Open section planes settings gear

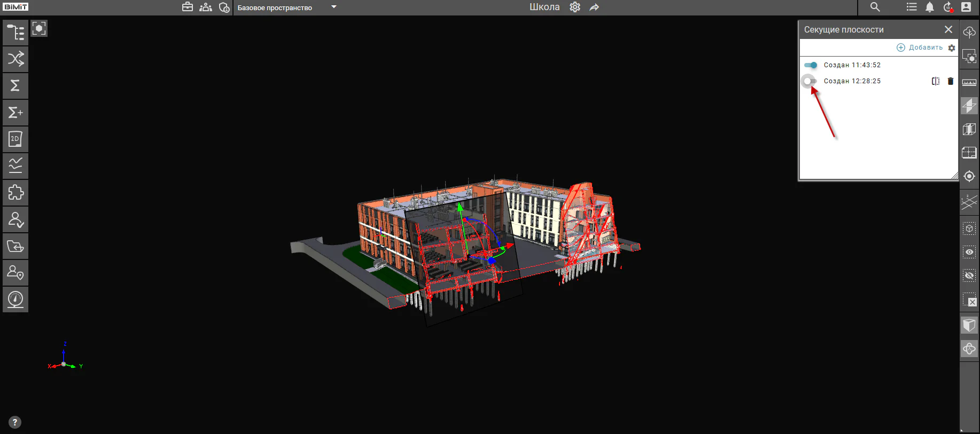952,48
